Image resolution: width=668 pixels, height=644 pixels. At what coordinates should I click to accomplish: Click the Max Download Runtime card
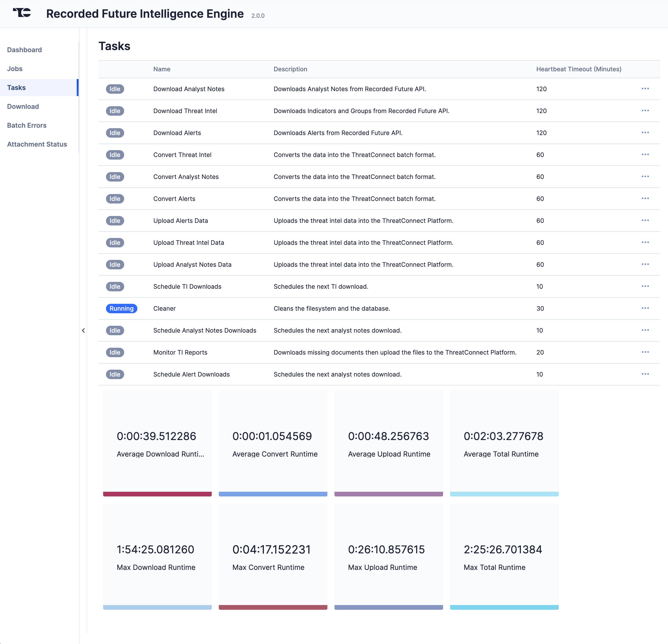[157, 556]
